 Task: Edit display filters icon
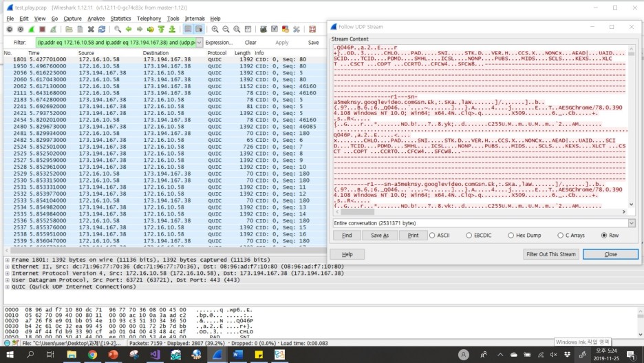point(275,29)
